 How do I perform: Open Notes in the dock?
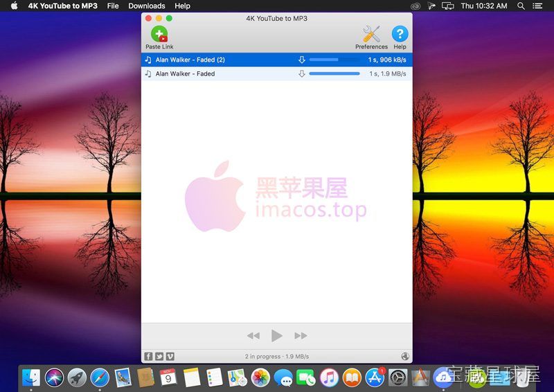192,377
